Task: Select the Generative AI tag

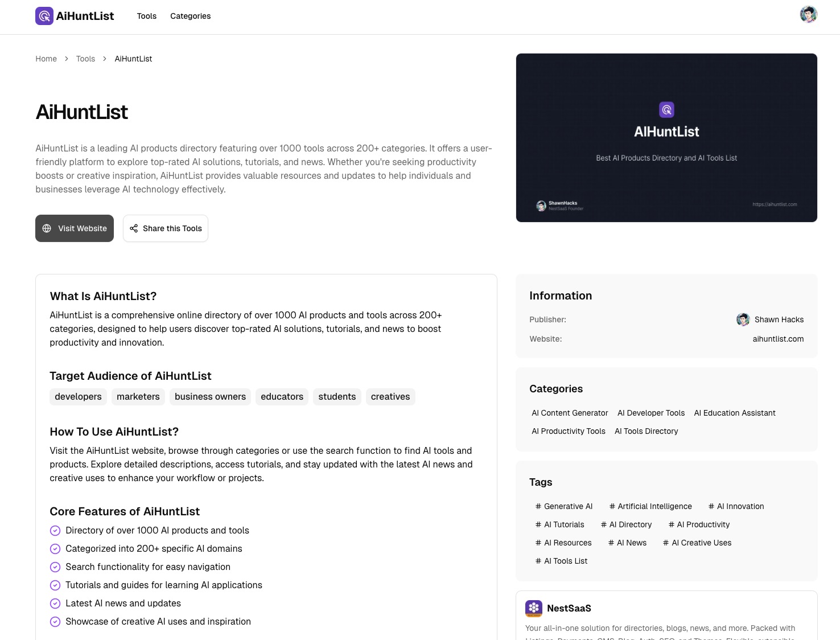Action: (564, 506)
